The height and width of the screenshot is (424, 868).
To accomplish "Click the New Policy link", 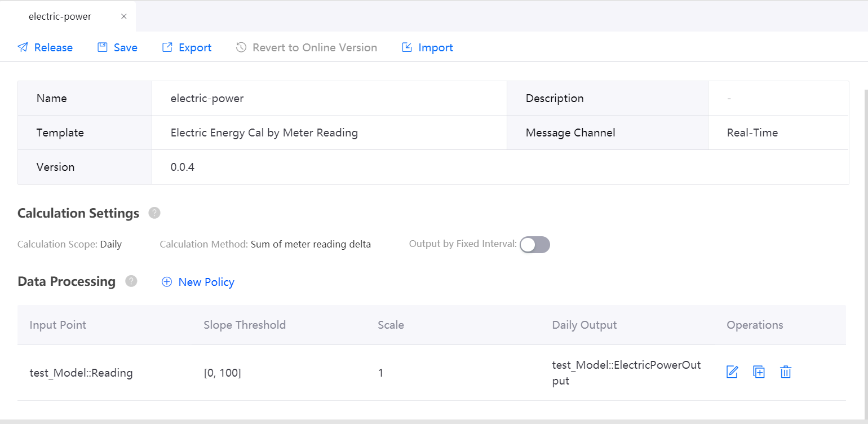I will click(206, 282).
